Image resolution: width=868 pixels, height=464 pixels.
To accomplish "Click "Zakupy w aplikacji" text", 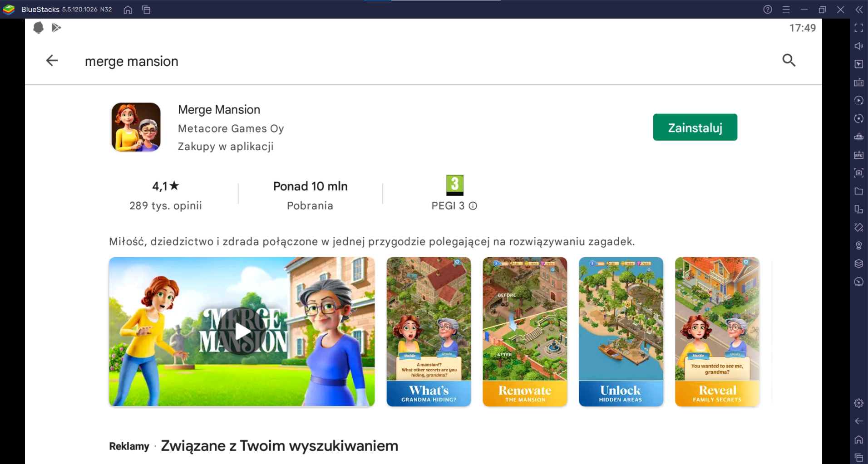I will [x=226, y=147].
